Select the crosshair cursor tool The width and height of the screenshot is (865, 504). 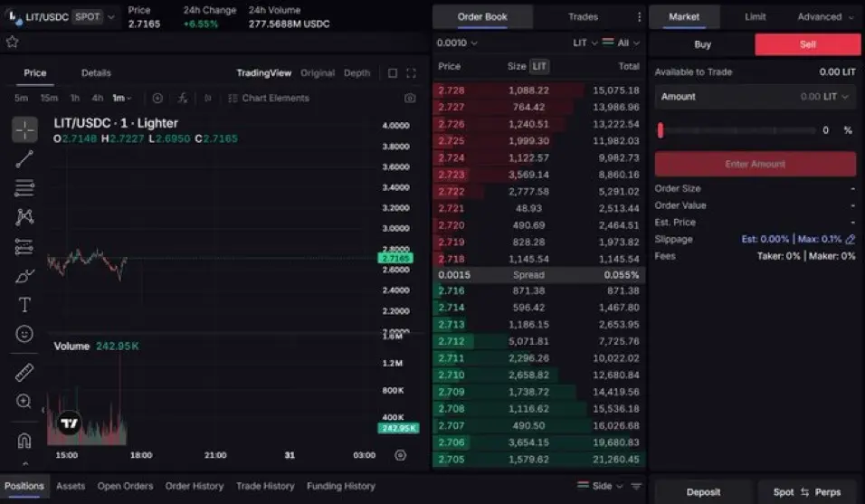point(24,129)
